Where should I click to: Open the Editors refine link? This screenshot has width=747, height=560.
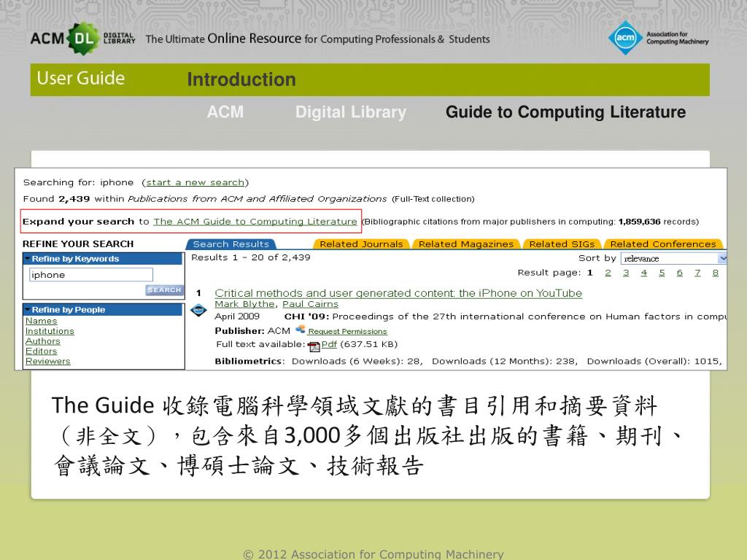coord(41,351)
